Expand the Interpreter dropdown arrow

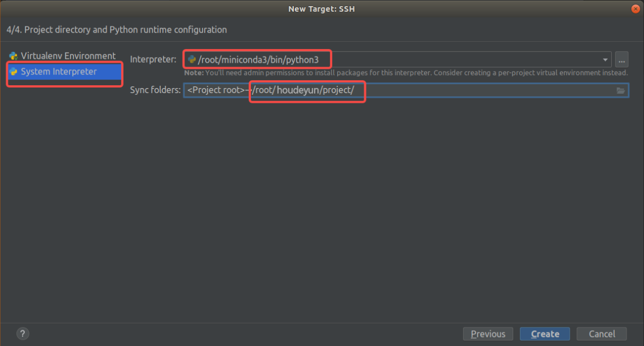tap(605, 59)
